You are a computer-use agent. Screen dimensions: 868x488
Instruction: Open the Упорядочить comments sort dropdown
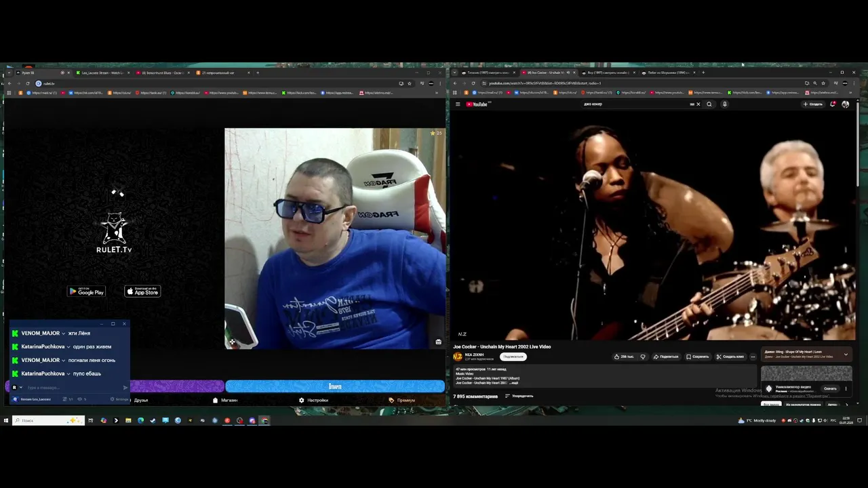tap(519, 396)
